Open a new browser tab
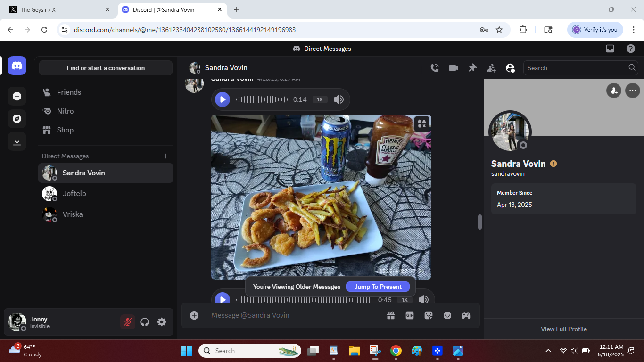 point(237,9)
